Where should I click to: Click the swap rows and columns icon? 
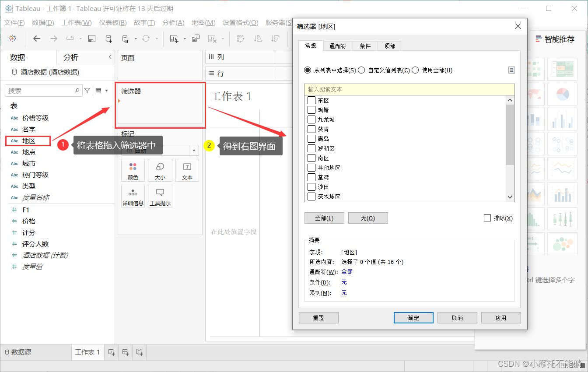241,39
